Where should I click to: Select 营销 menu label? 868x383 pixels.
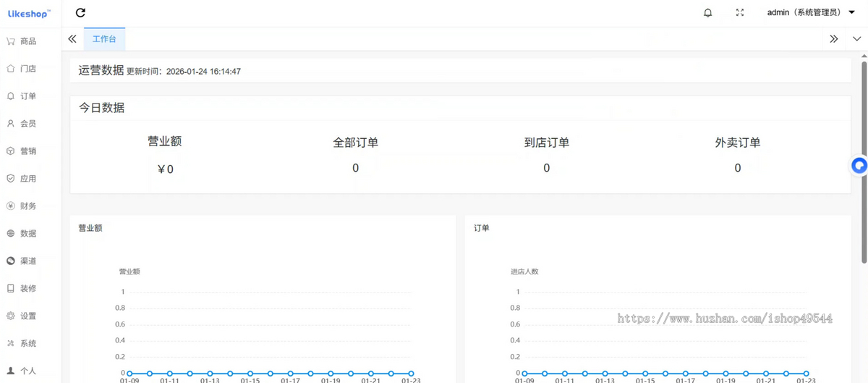click(x=28, y=151)
